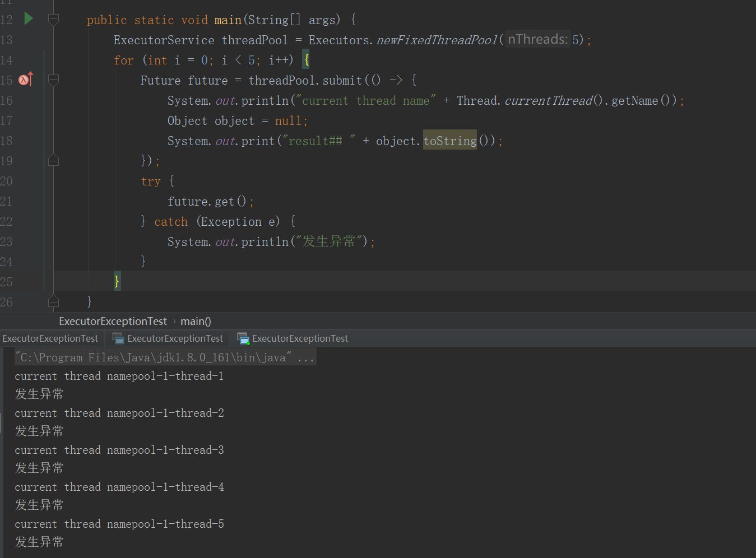Click the highlighted closing brace on line 25
Screen dimensions: 756x558
tap(117, 281)
